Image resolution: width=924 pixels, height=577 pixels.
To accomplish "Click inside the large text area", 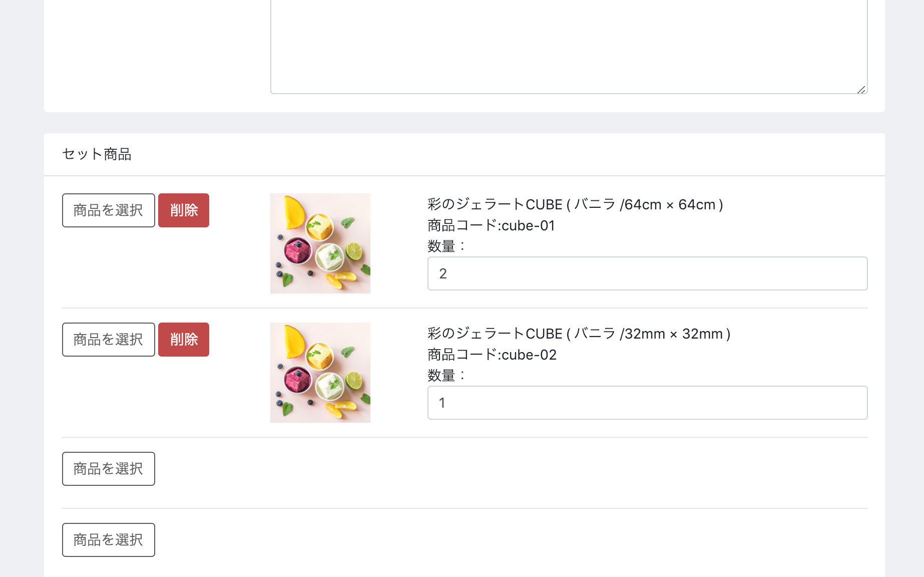I will [x=569, y=46].
